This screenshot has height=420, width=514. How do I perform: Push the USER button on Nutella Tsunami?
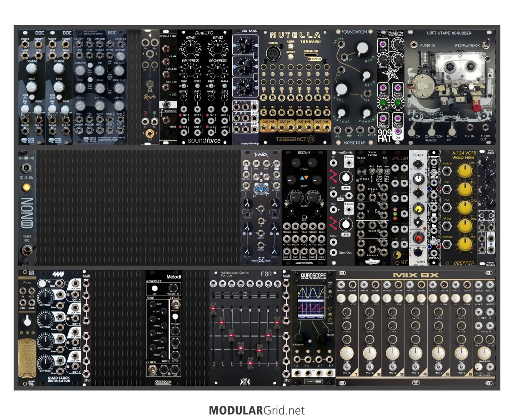click(x=291, y=46)
